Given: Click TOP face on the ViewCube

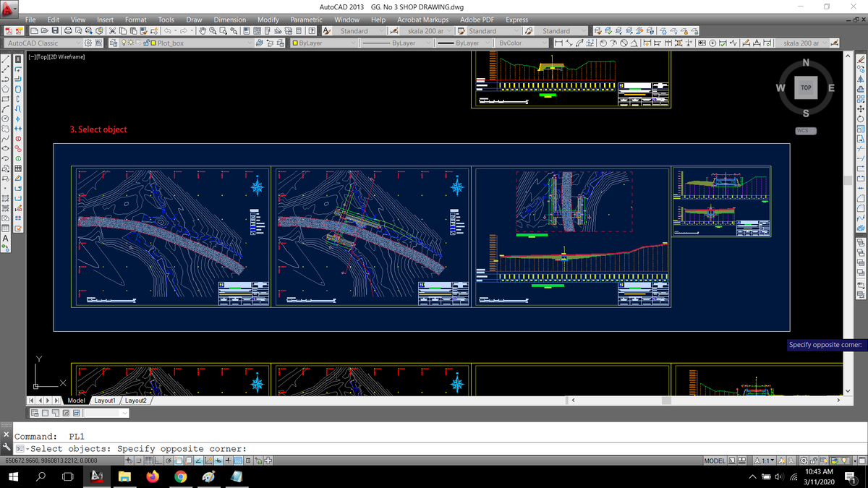Looking at the screenshot, I should pos(807,87).
